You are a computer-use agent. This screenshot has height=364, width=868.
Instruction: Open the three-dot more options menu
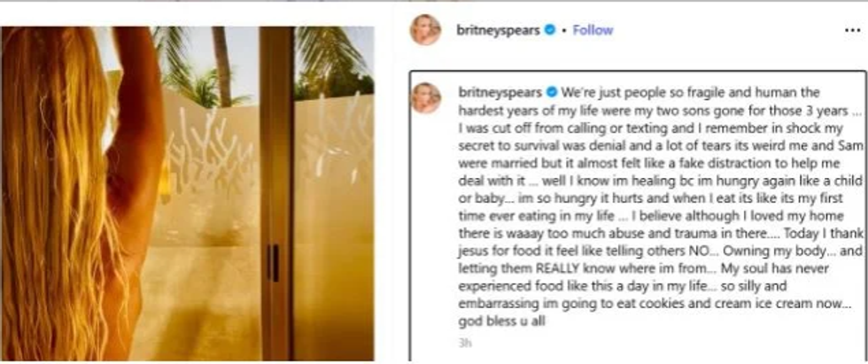(852, 30)
